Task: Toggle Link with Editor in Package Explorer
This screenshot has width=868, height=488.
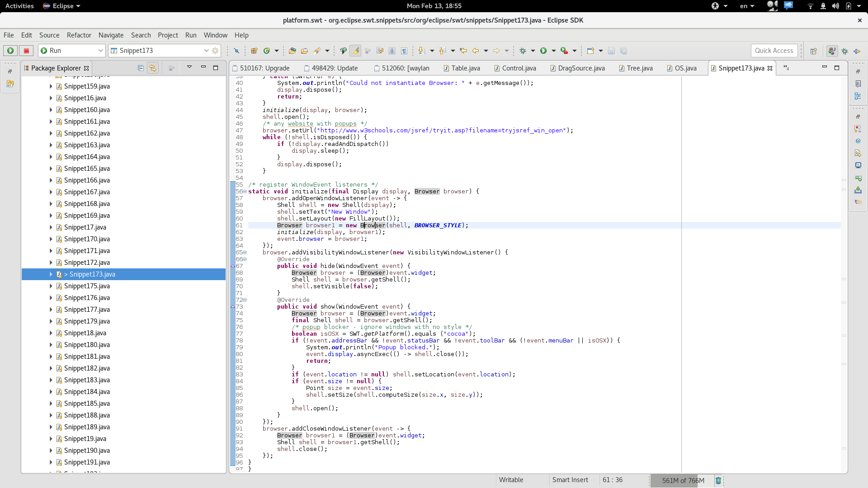Action: tap(153, 68)
